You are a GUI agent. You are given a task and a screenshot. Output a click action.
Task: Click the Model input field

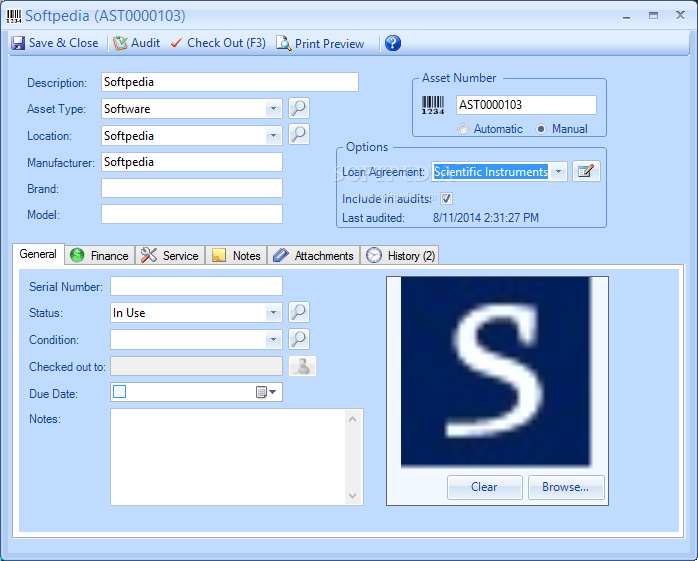point(192,214)
